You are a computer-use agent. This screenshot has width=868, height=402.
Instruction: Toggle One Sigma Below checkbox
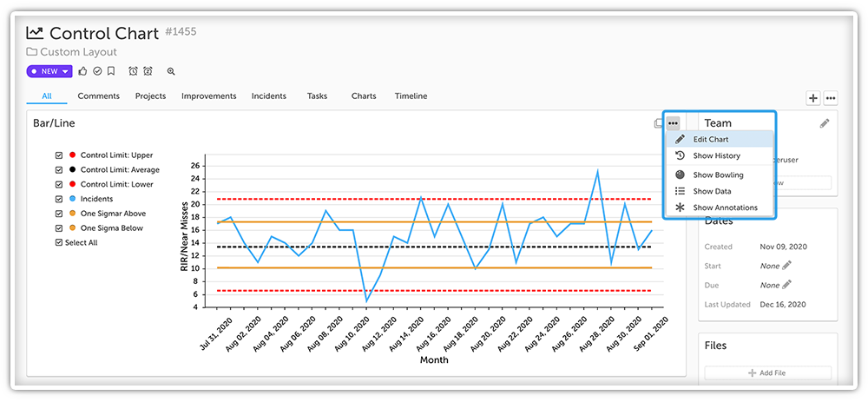[59, 228]
